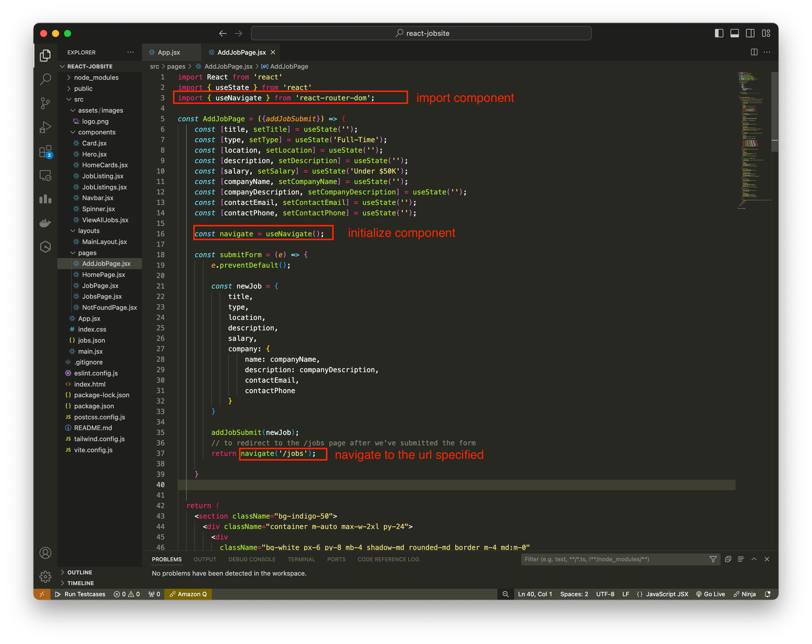
Task: Open the hexagon extension view in activity bar
Action: [46, 247]
